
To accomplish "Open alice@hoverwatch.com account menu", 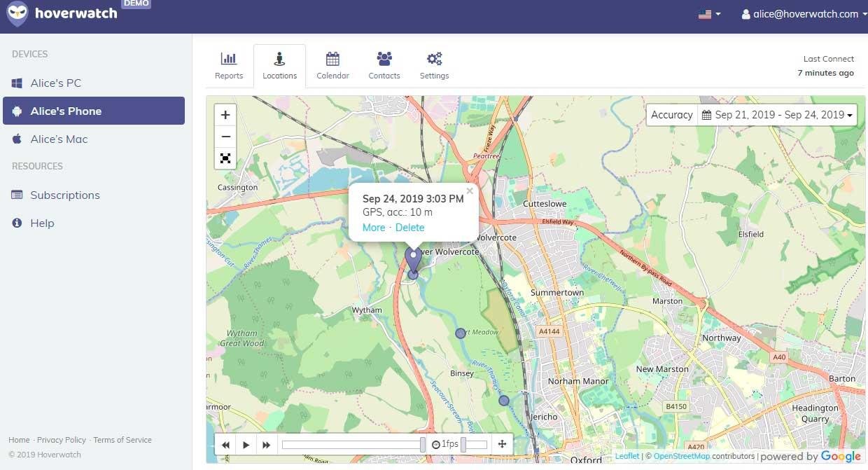I will click(x=804, y=14).
